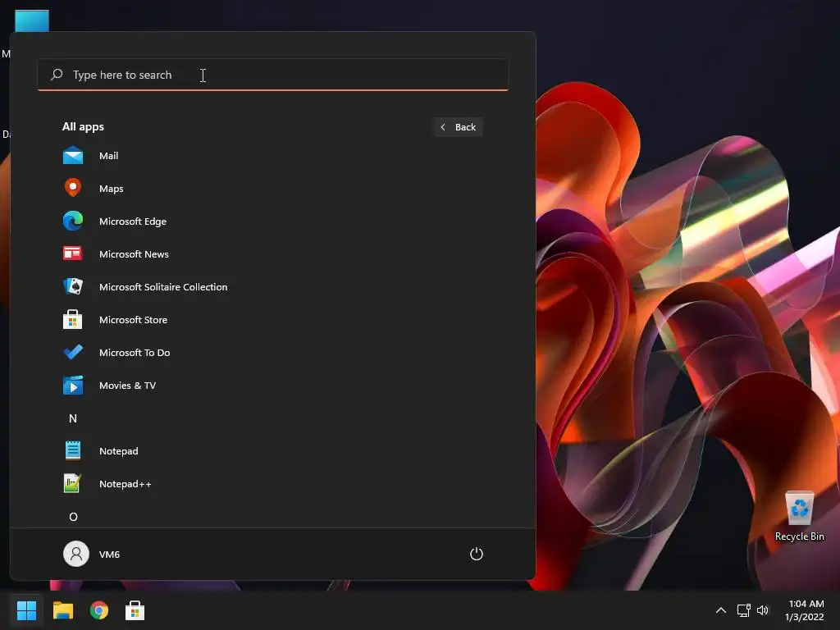Click the Microsoft To Do label
840x630 pixels.
135,353
